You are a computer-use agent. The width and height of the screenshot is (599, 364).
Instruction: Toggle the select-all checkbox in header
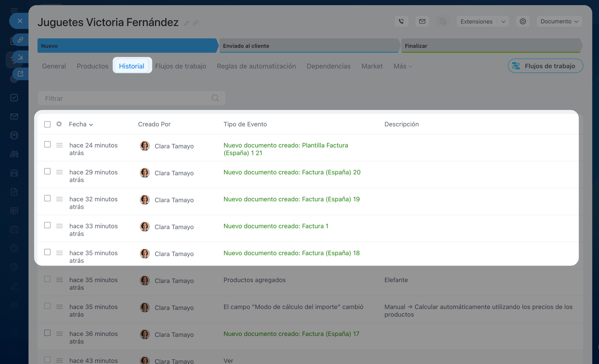[47, 124]
